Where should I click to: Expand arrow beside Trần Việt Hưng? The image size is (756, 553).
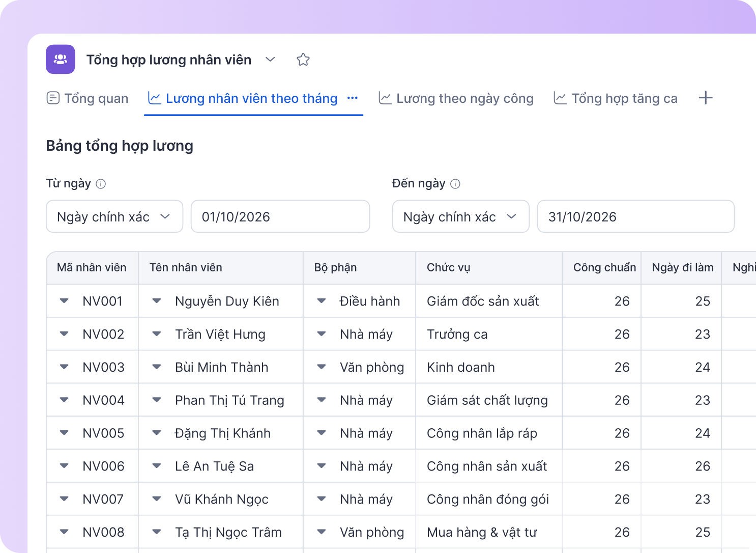point(157,334)
